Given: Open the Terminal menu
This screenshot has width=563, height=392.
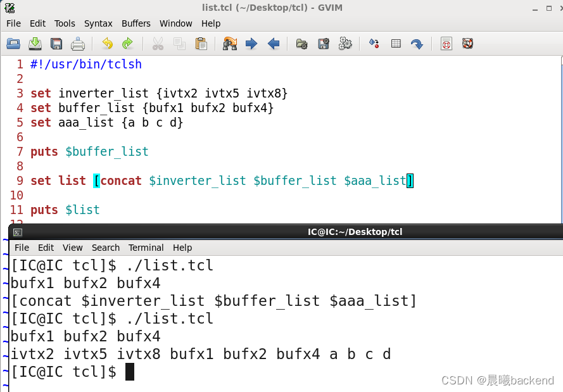Looking at the screenshot, I should [146, 248].
